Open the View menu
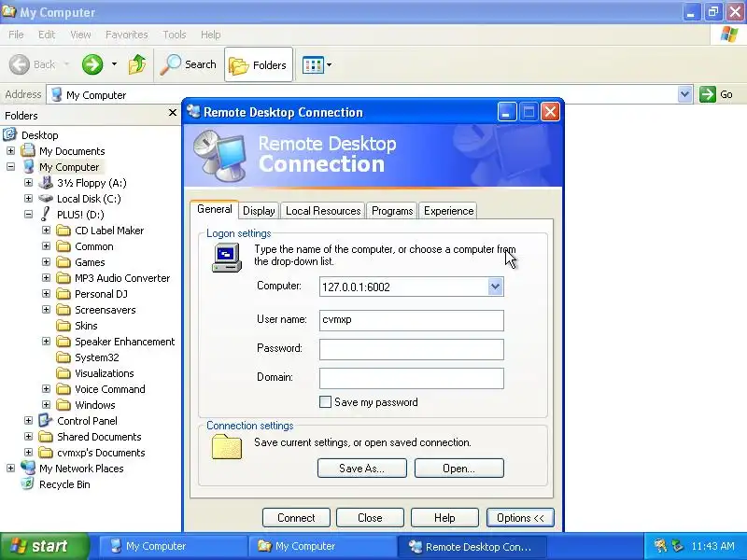 pos(80,35)
